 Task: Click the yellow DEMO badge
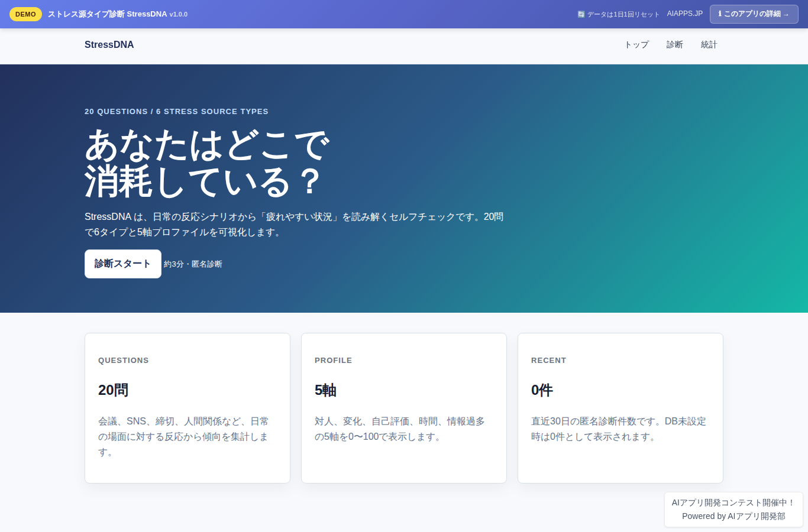25,14
